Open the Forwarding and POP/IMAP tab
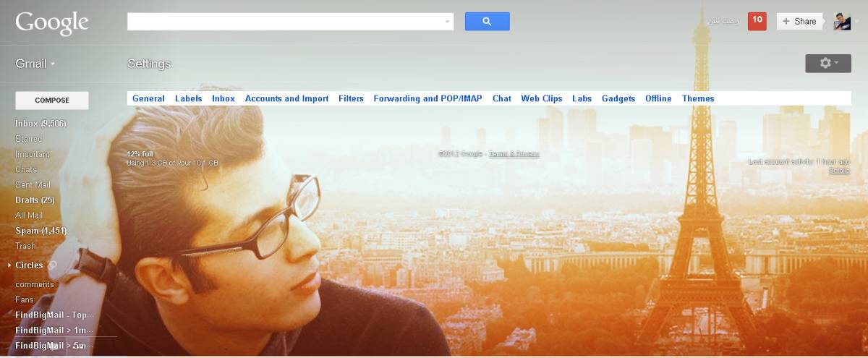The image size is (868, 358). click(x=427, y=98)
